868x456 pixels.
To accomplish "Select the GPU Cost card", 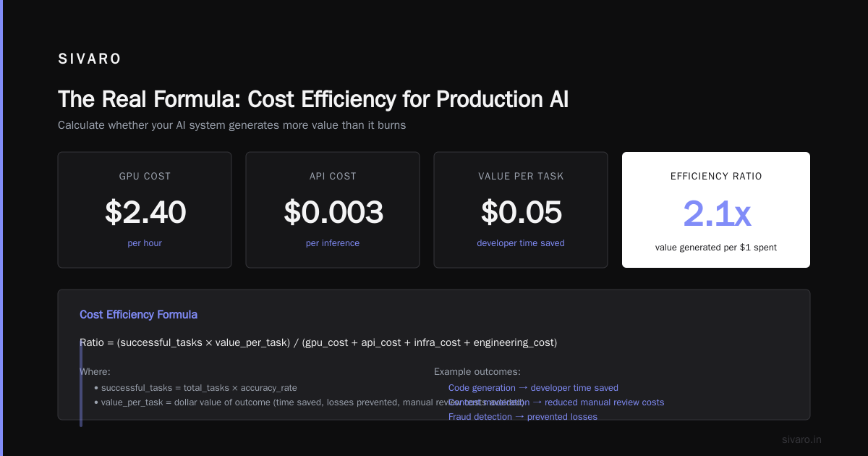I will pos(145,210).
